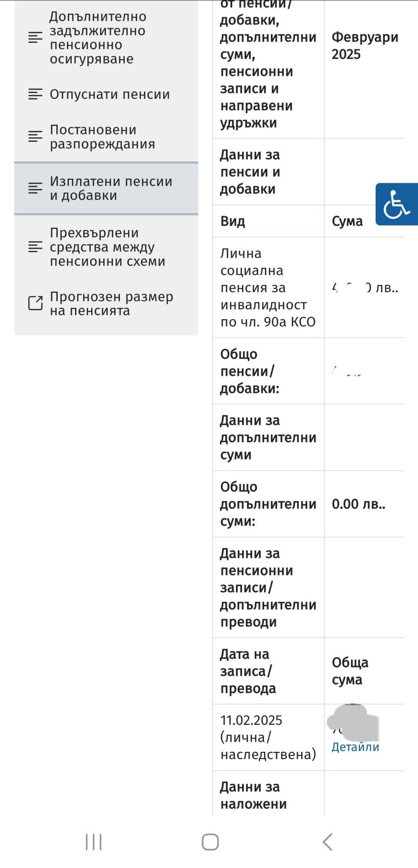Tap the 11.02.2025 transfer date entry
The width and height of the screenshot is (418, 868).
tap(268, 737)
